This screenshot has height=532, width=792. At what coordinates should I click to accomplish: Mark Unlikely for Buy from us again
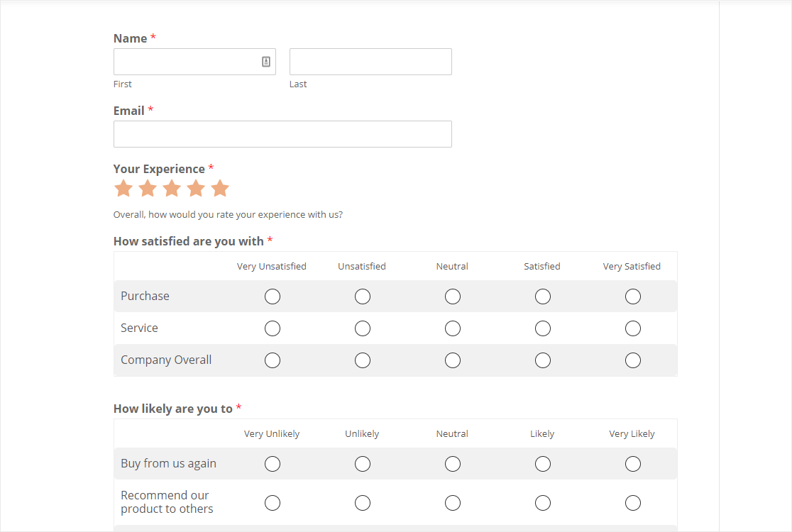[363, 464]
